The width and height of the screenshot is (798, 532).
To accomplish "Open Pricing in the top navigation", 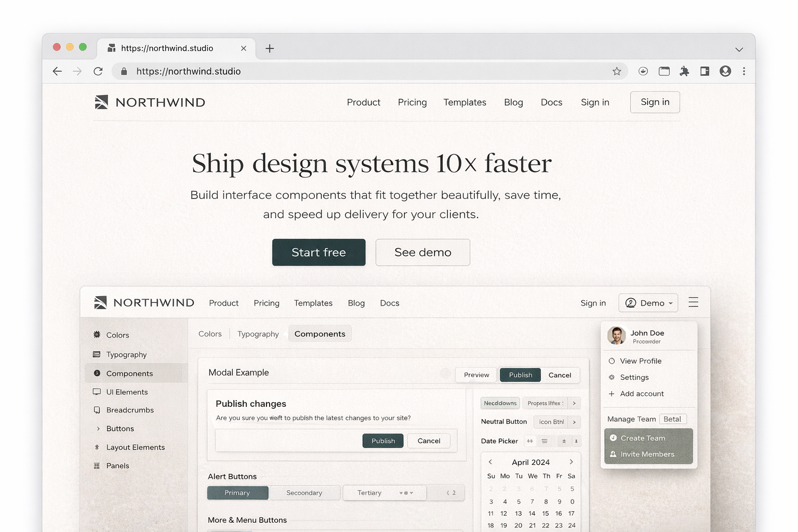I will pyautogui.click(x=412, y=102).
